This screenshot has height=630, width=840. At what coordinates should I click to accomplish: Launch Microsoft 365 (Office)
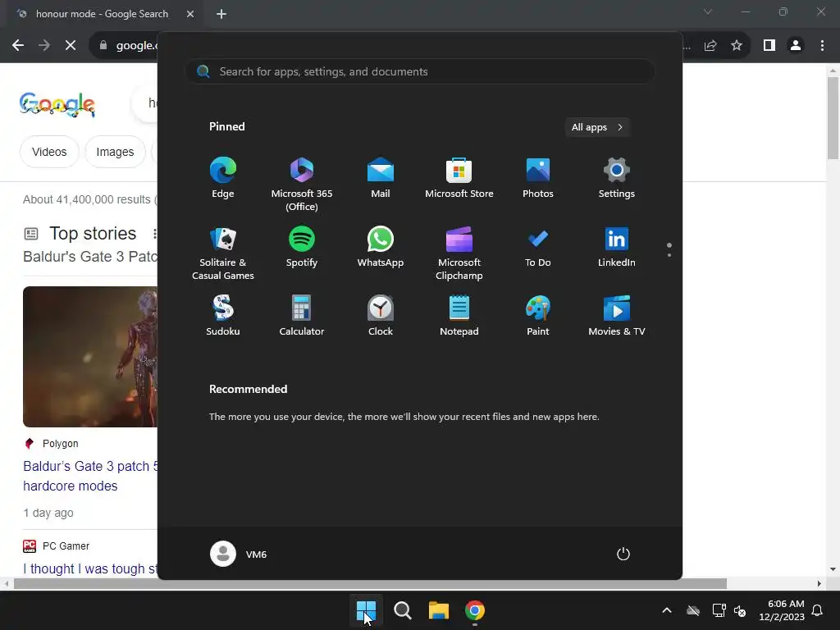pyautogui.click(x=302, y=185)
